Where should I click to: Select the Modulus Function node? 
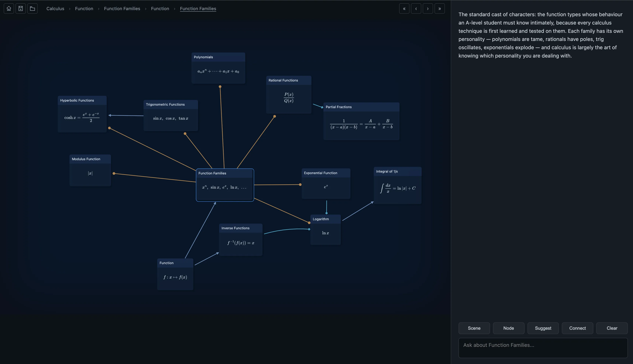coord(90,170)
